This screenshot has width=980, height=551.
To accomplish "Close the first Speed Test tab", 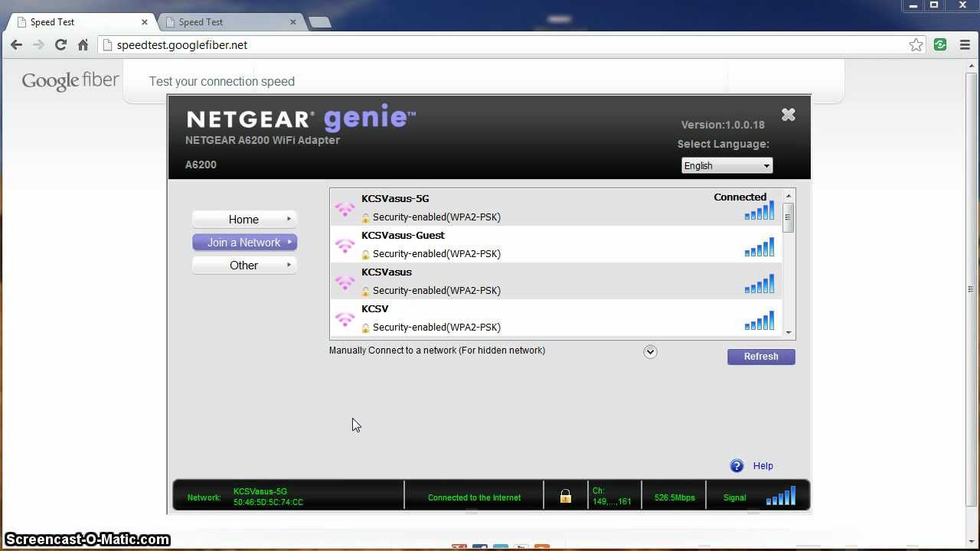I will coord(145,22).
